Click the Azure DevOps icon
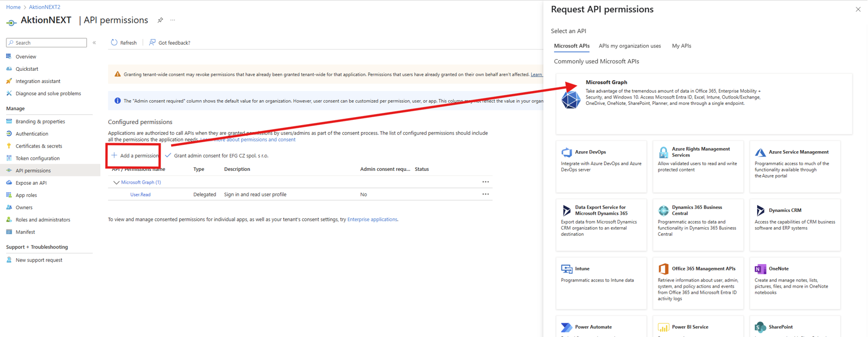Screen dimensions: 868x337 (566, 152)
